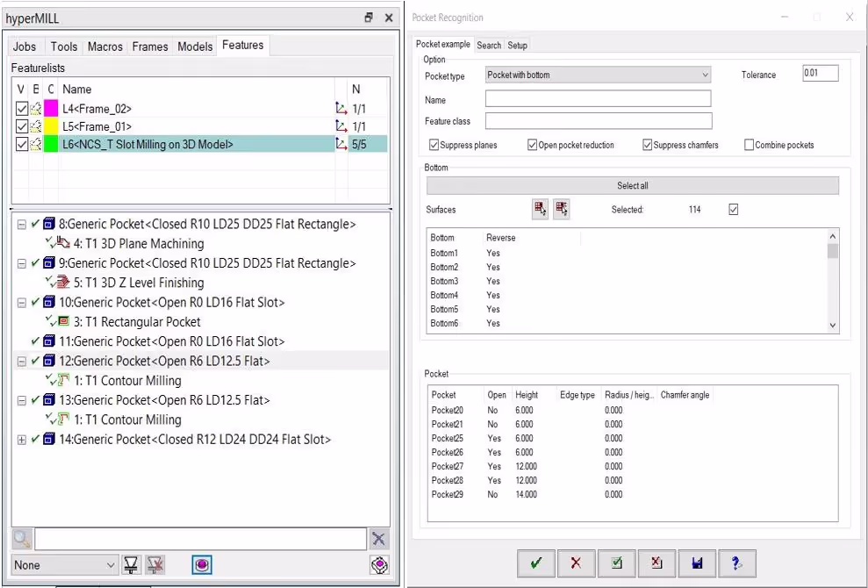Toggle visibility checkbox for L4<Frame_02>

[22, 109]
